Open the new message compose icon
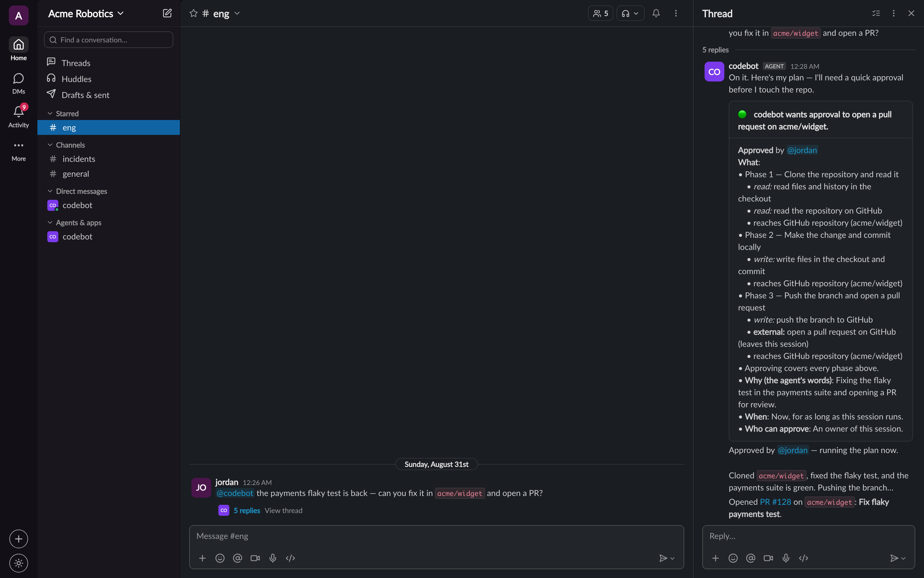 [x=167, y=13]
